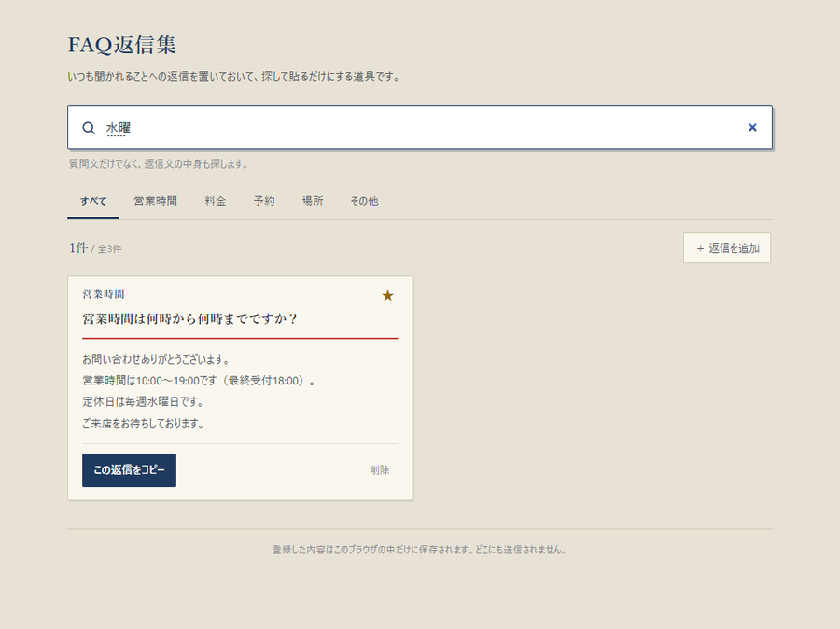Viewport: 840px width, 629px height.
Task: Click the magnifier search icon
Action: point(89,128)
